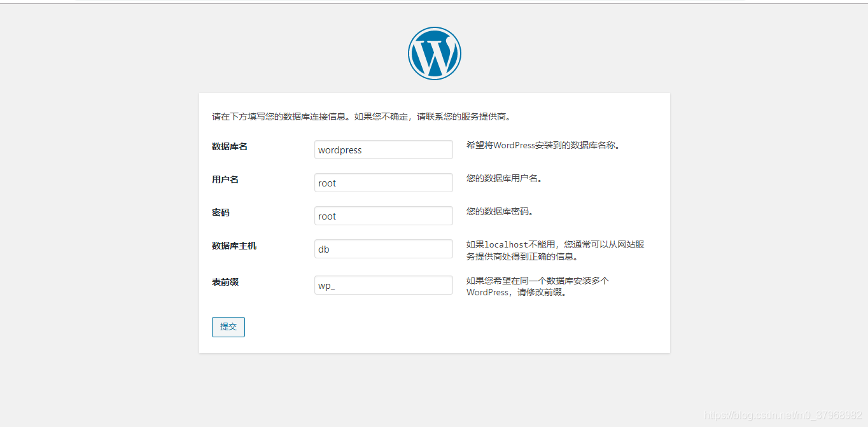Image resolution: width=868 pixels, height=427 pixels.
Task: Click the 数据库名 label
Action: pos(230,146)
